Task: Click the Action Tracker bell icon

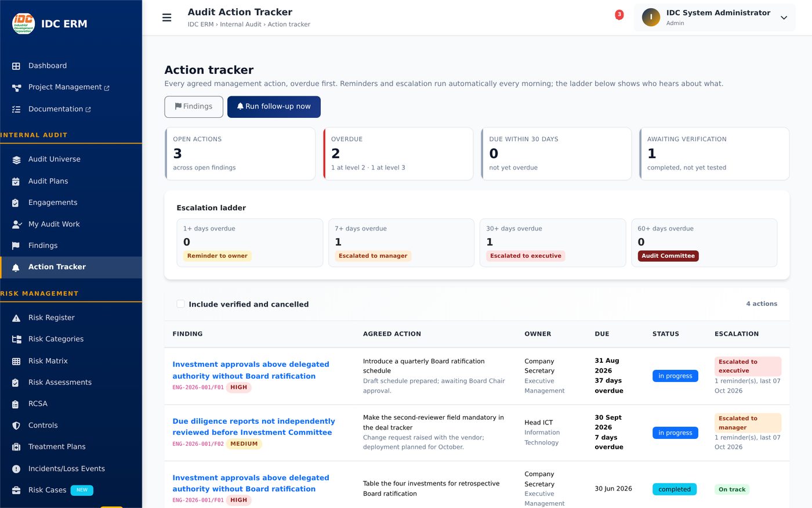Action: (x=16, y=267)
